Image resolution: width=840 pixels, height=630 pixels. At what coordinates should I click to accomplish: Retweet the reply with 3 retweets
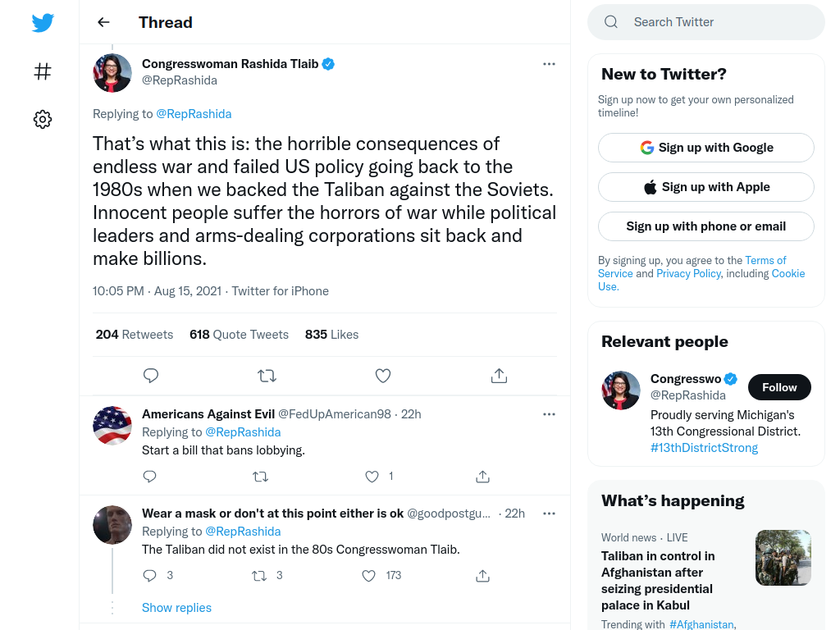(x=259, y=576)
